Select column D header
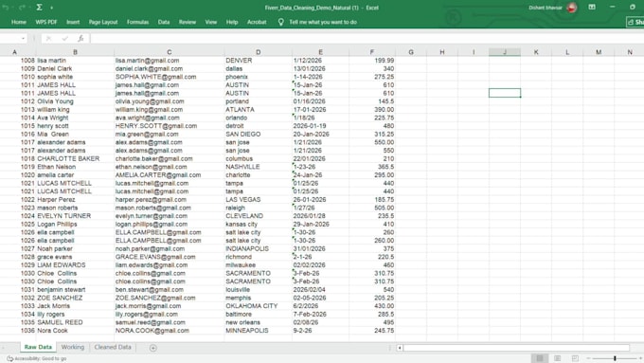The height and width of the screenshot is (363, 644). (258, 52)
